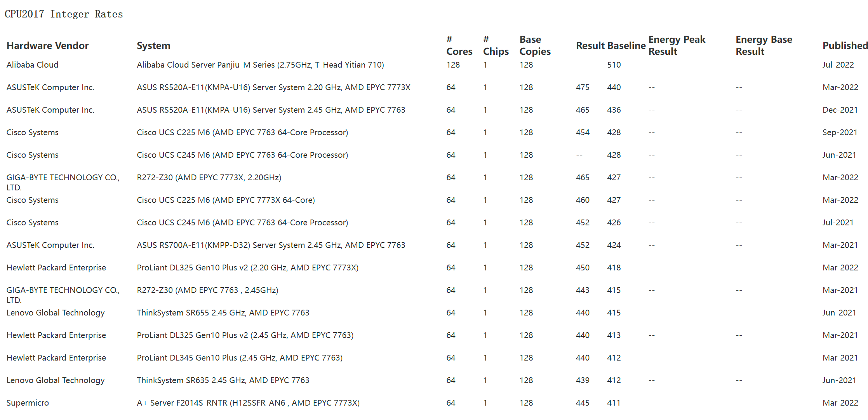Click result 475 for ASUS 7773X
This screenshot has height=420, width=868.
[x=583, y=87]
